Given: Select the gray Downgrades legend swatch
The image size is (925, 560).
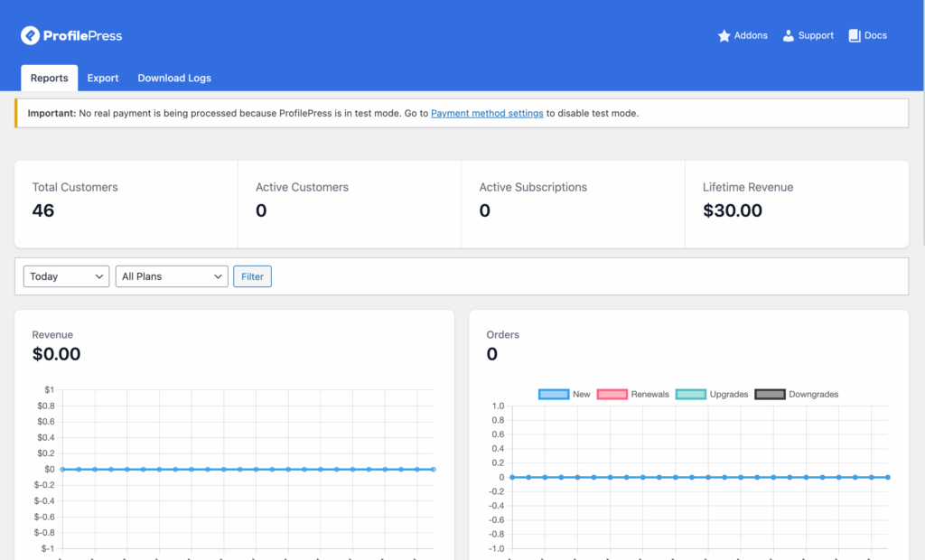Looking at the screenshot, I should (x=770, y=394).
